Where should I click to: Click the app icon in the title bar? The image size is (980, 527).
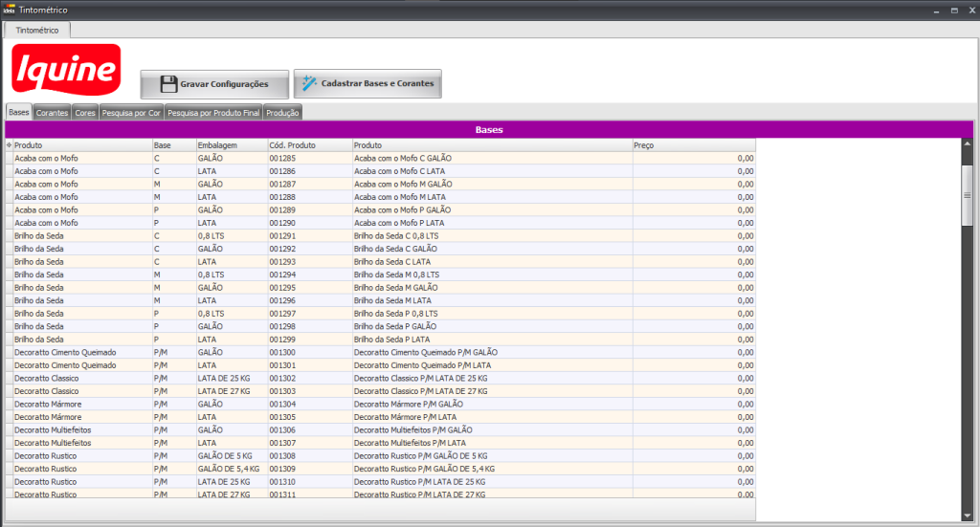pos(9,9)
